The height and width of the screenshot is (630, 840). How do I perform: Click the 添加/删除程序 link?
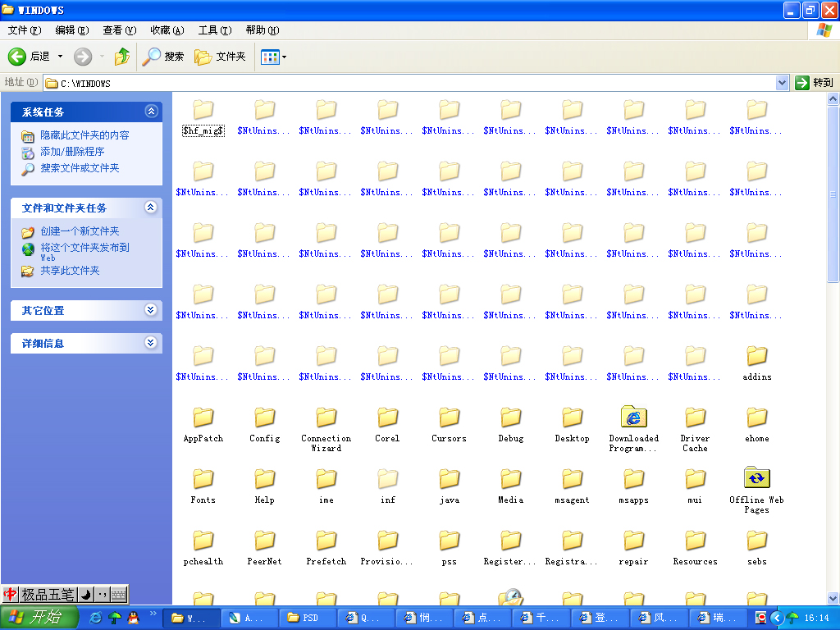[72, 152]
